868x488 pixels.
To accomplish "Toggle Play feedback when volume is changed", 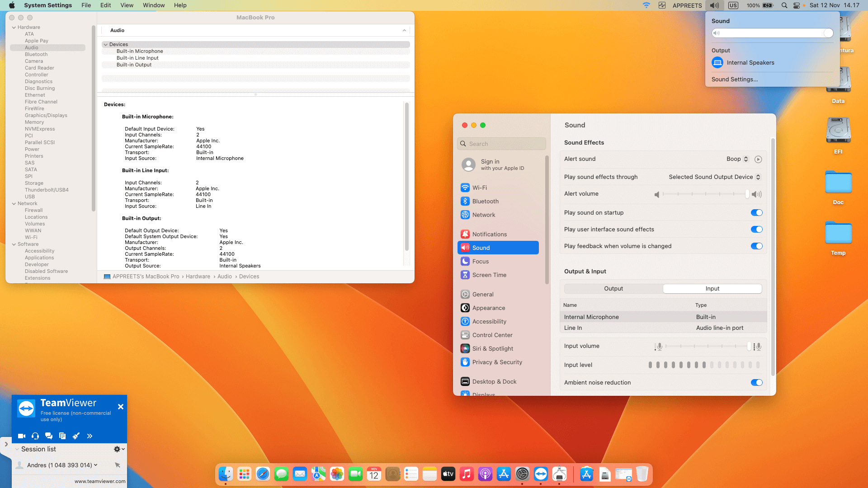I will point(756,246).
